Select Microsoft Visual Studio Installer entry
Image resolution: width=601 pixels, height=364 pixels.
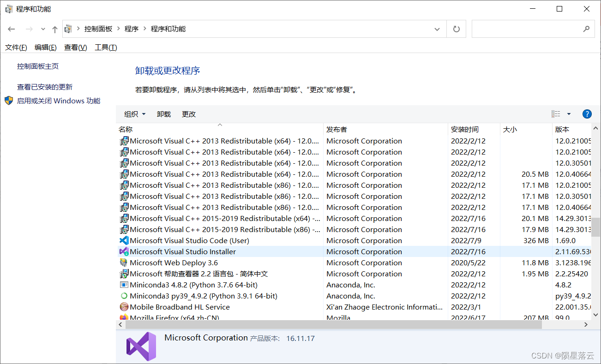pyautogui.click(x=354, y=251)
